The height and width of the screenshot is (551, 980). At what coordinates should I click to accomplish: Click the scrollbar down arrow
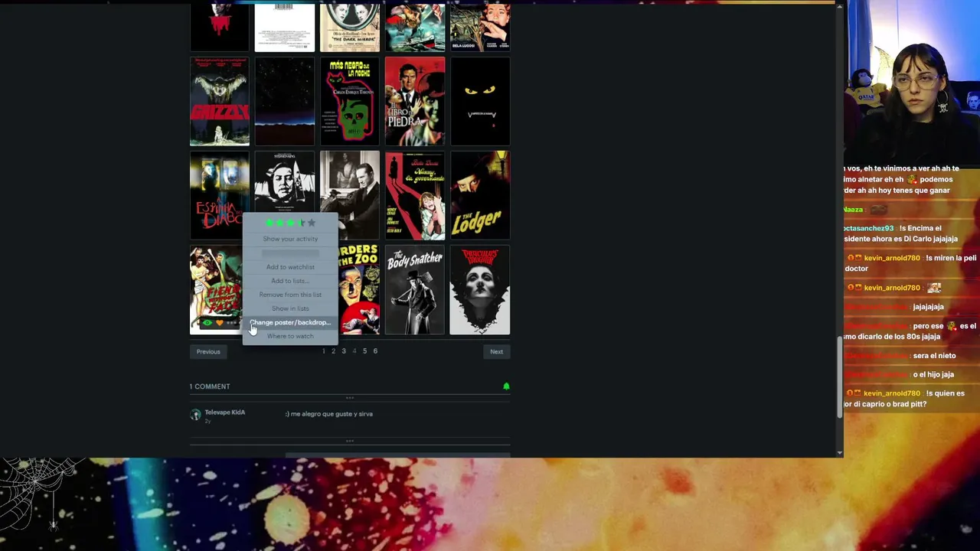tap(839, 452)
